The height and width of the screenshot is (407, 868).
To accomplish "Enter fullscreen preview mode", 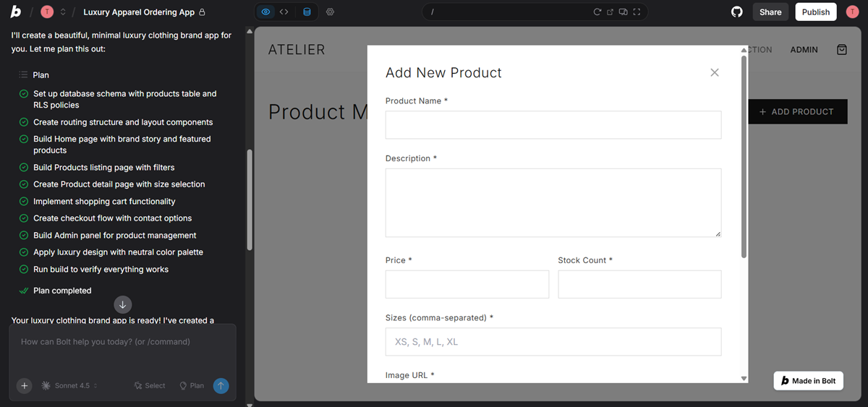I will [637, 12].
